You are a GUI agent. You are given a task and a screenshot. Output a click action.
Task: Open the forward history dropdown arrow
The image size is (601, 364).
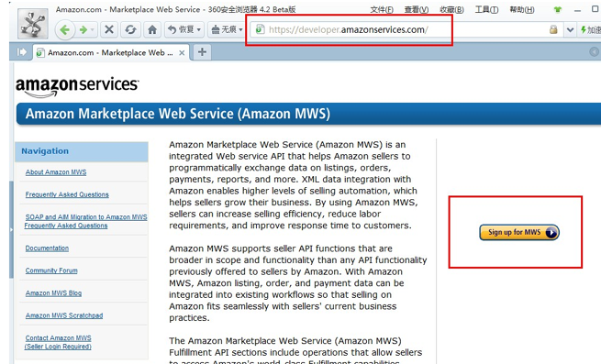pos(93,29)
